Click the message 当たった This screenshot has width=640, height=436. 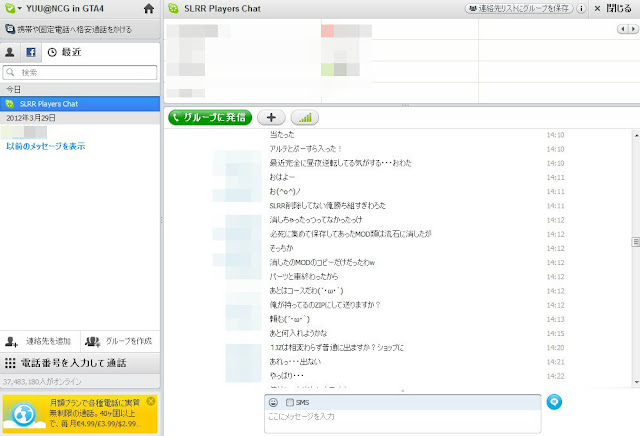(x=282, y=135)
